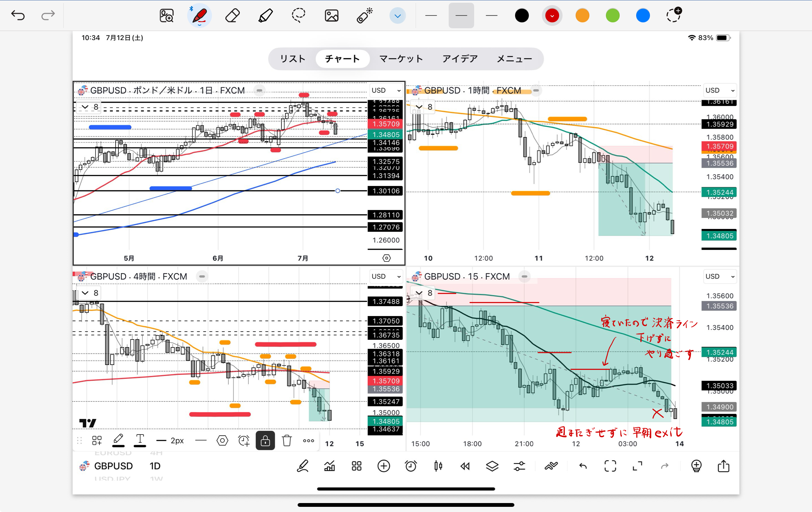Open the USD currency dropdown on the 1時間 chart

719,90
